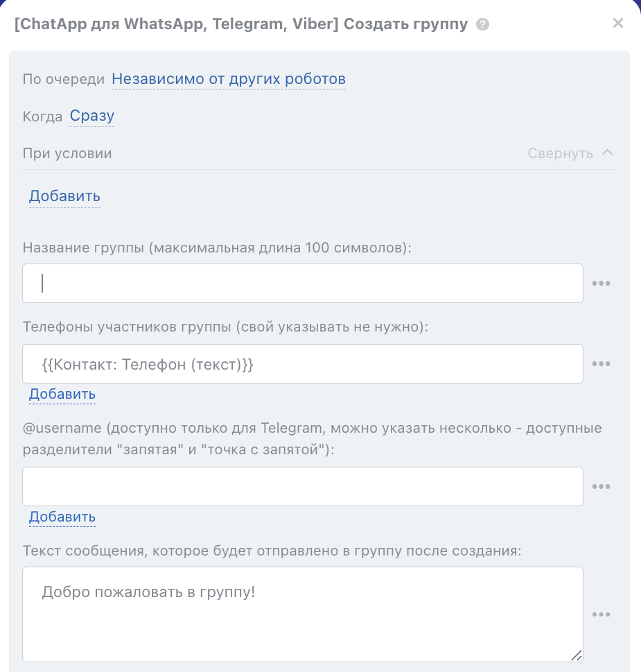Click the @username input field
641x672 pixels.
click(303, 486)
